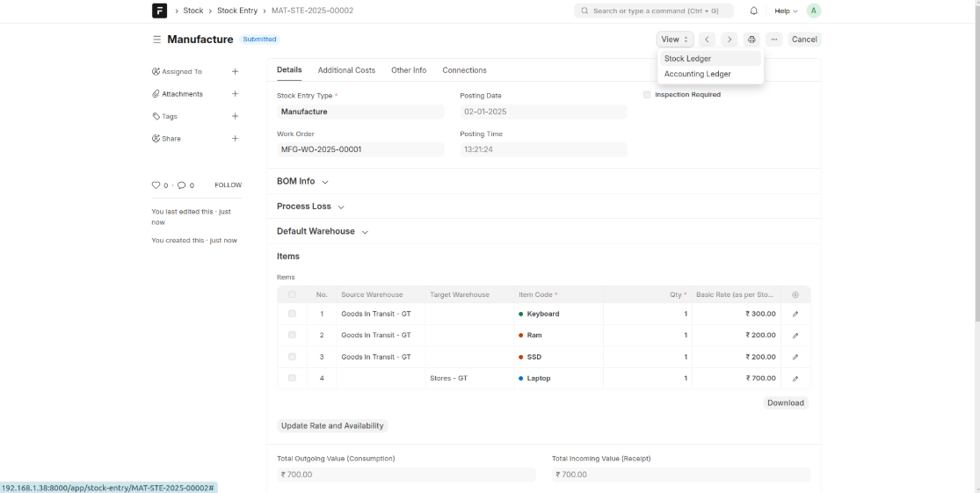Select the Ram item code cell
This screenshot has height=493, width=980.
point(559,336)
